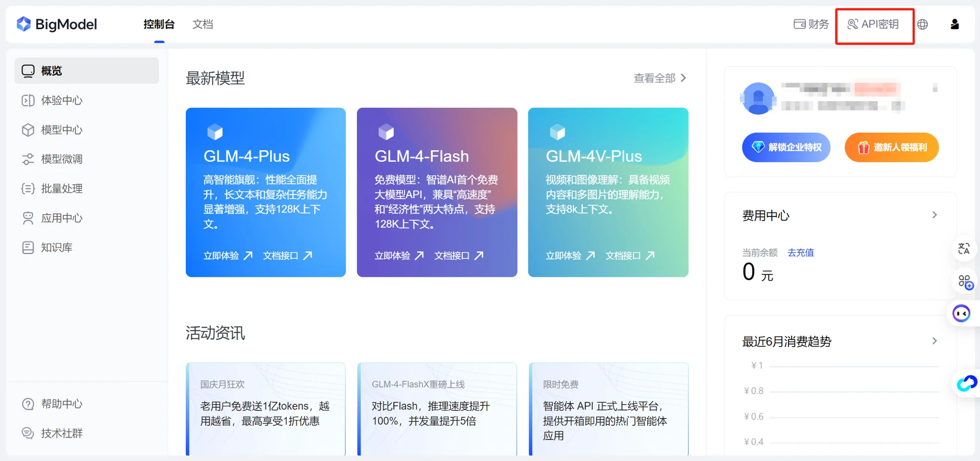Screen dimensions: 980x461
Task: Click the blue cloud-link floating icon
Action: (967, 383)
